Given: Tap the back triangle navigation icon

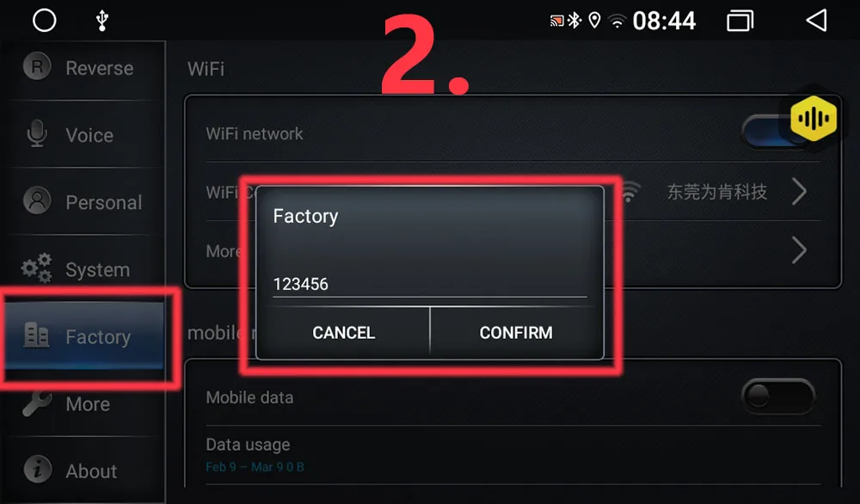Looking at the screenshot, I should click(816, 21).
